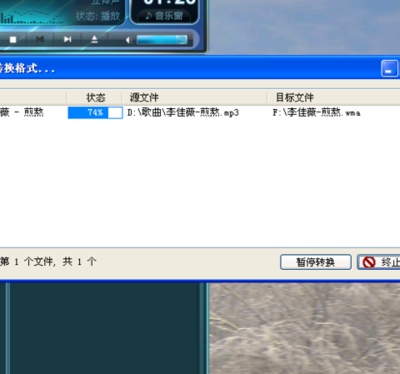
Task: Click the terminate button with the red prohibition icon
Action: (379, 262)
